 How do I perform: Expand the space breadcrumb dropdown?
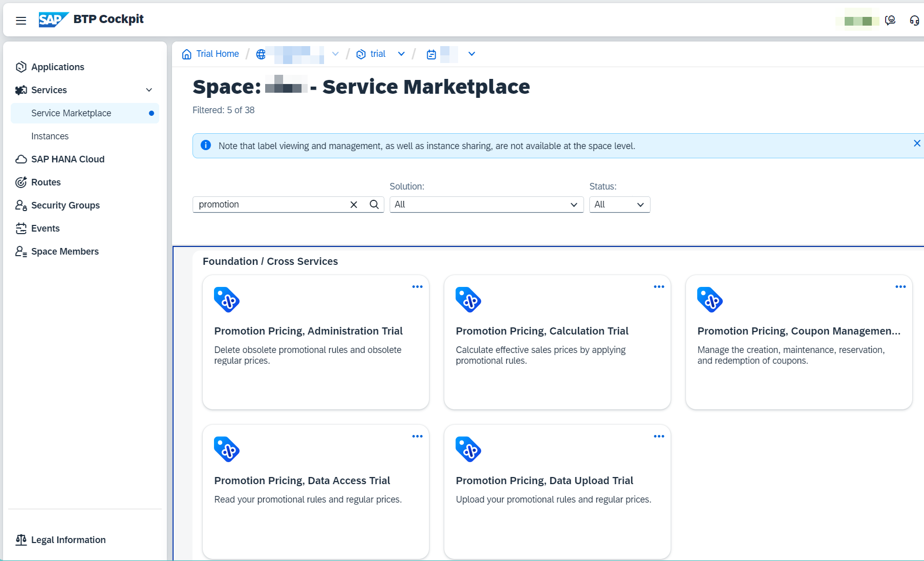471,54
